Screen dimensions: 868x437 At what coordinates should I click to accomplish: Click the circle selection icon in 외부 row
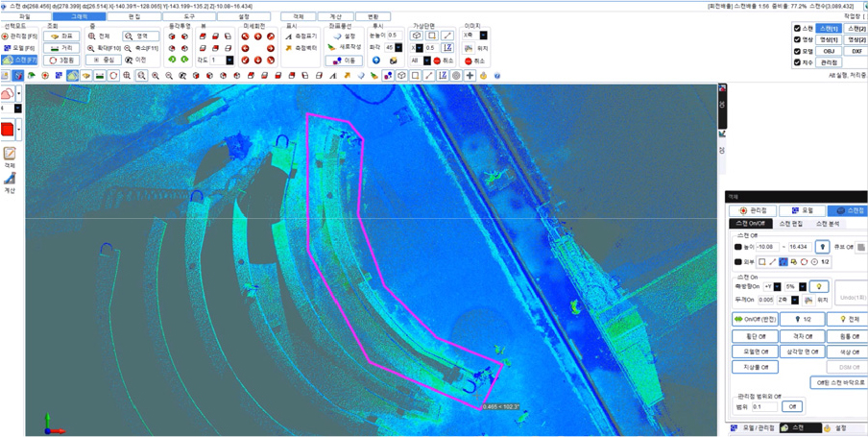(x=804, y=261)
